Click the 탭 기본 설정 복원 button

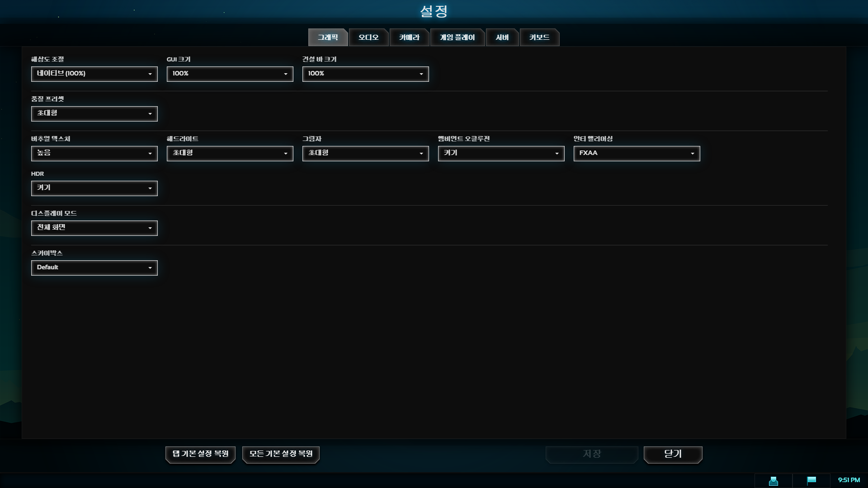[200, 454]
